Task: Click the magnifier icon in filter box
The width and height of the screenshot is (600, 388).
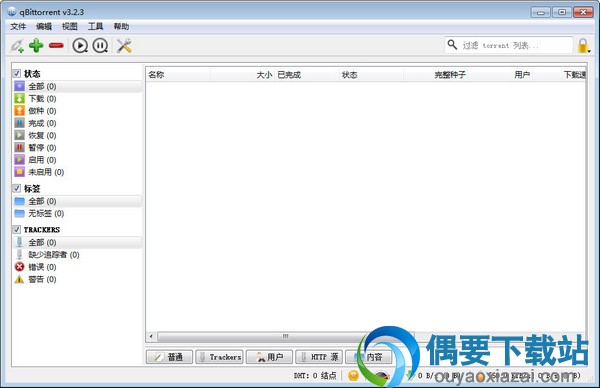Action: point(452,45)
